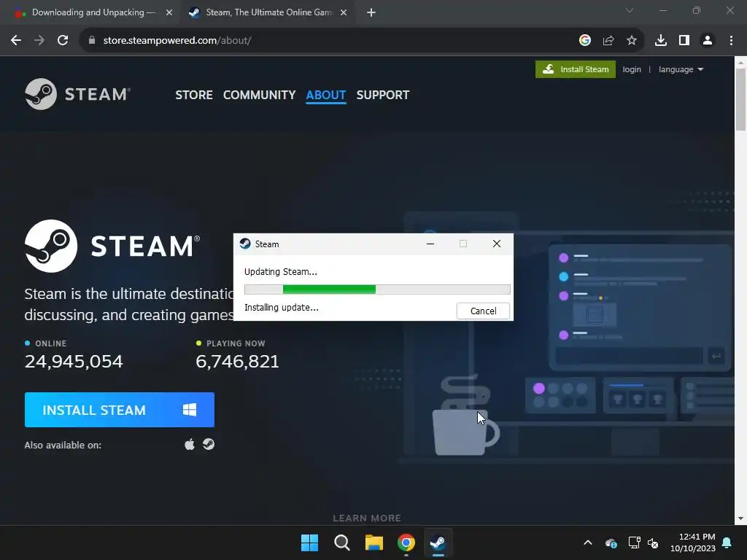Viewport: 747px width, 560px height.
Task: Click the browser forward arrow
Action: (x=39, y=41)
